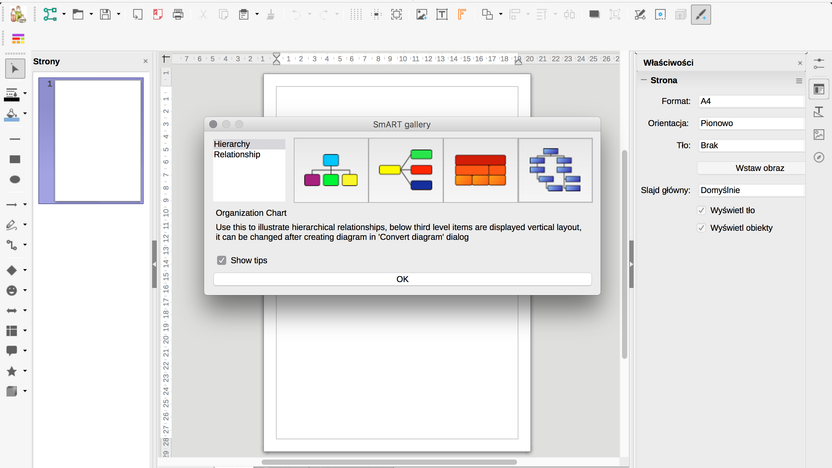Select Hierarchy in the gallery list
The width and height of the screenshot is (832, 468).
(x=249, y=144)
